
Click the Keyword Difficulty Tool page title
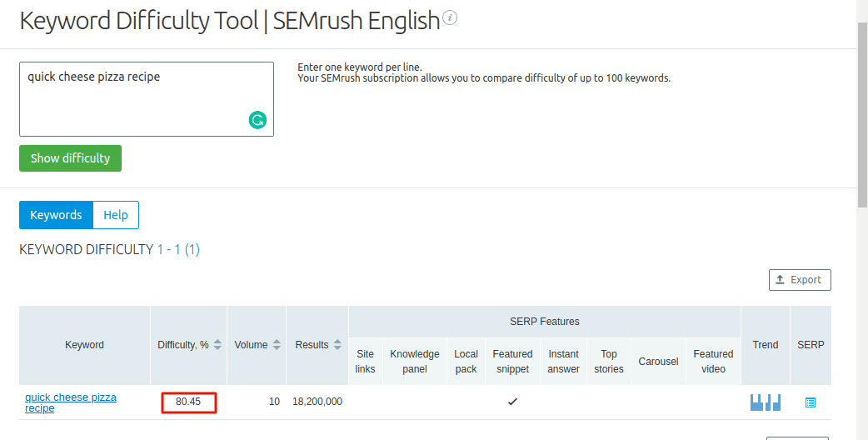[x=230, y=21]
